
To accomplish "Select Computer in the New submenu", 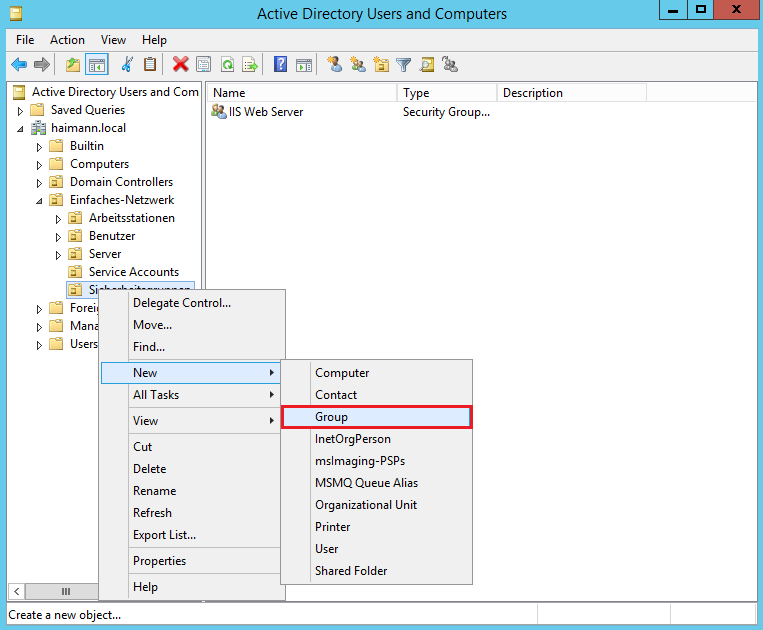I will pyautogui.click(x=377, y=373).
